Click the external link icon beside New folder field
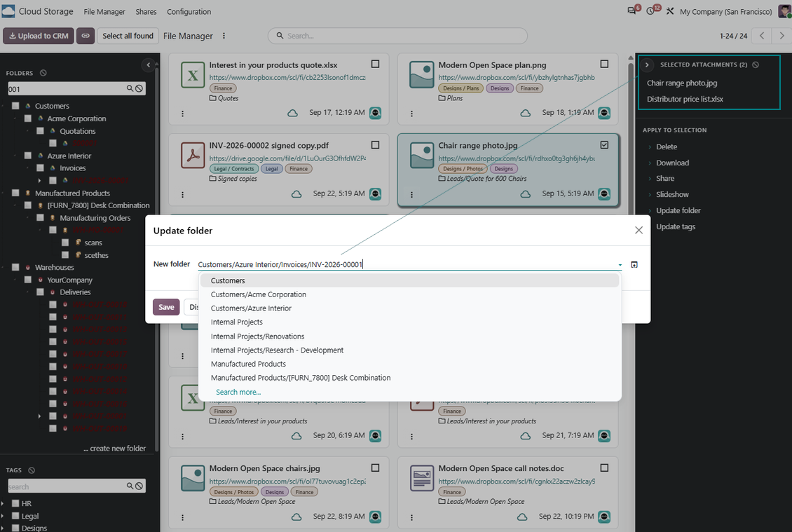This screenshot has width=792, height=532. [x=634, y=264]
